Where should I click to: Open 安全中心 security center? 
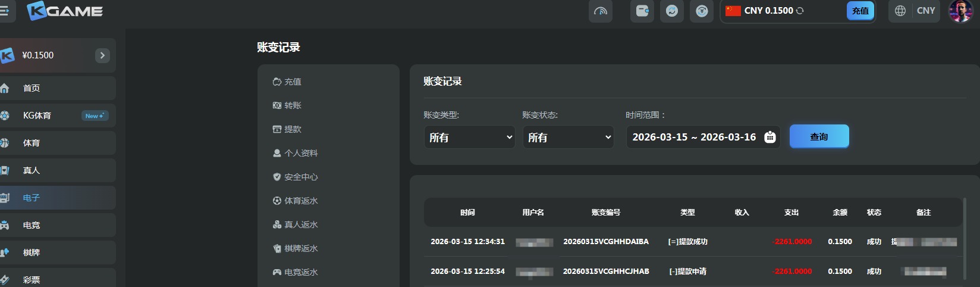(301, 177)
